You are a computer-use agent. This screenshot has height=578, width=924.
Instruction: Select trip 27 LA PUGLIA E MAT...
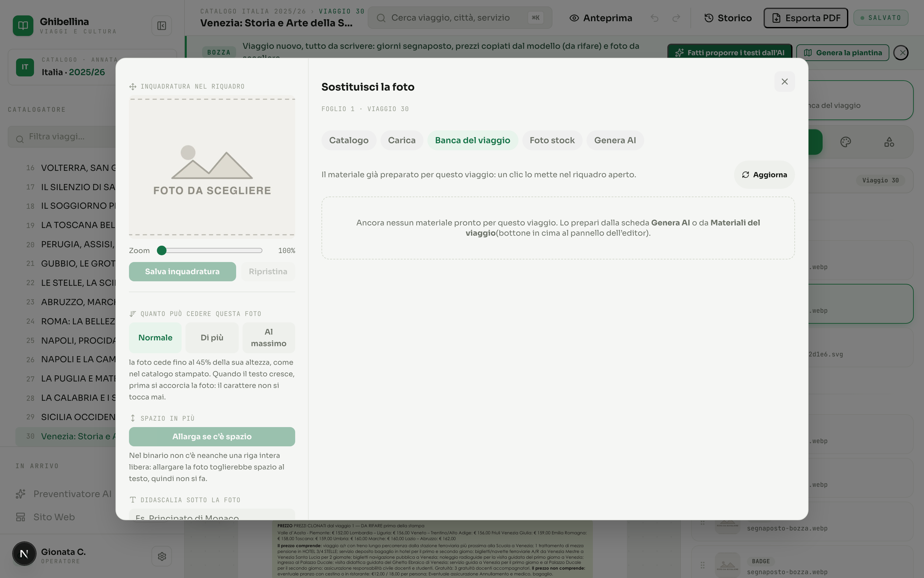coord(65,379)
